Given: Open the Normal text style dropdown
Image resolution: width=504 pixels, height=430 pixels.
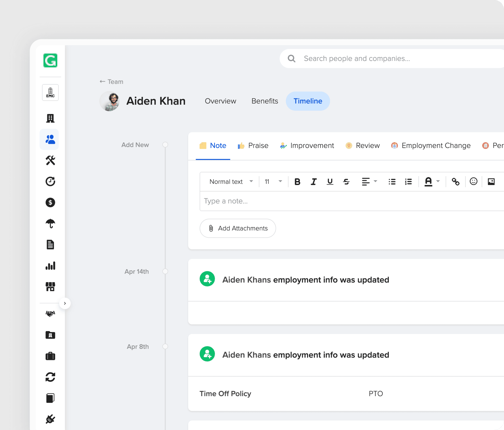Looking at the screenshot, I should (x=231, y=182).
